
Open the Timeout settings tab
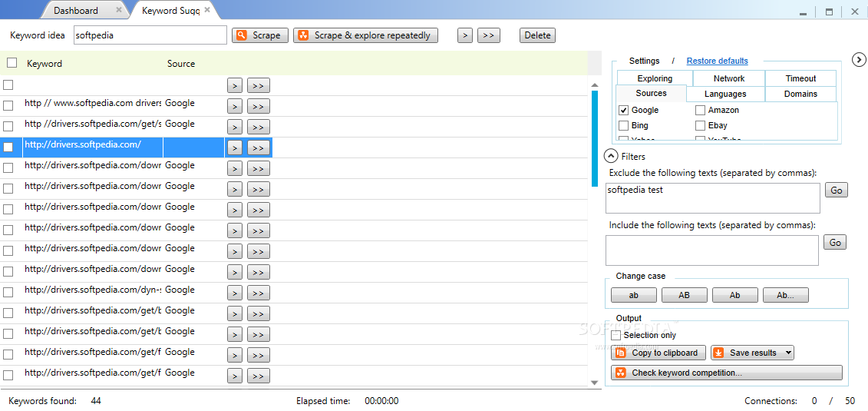tap(800, 78)
